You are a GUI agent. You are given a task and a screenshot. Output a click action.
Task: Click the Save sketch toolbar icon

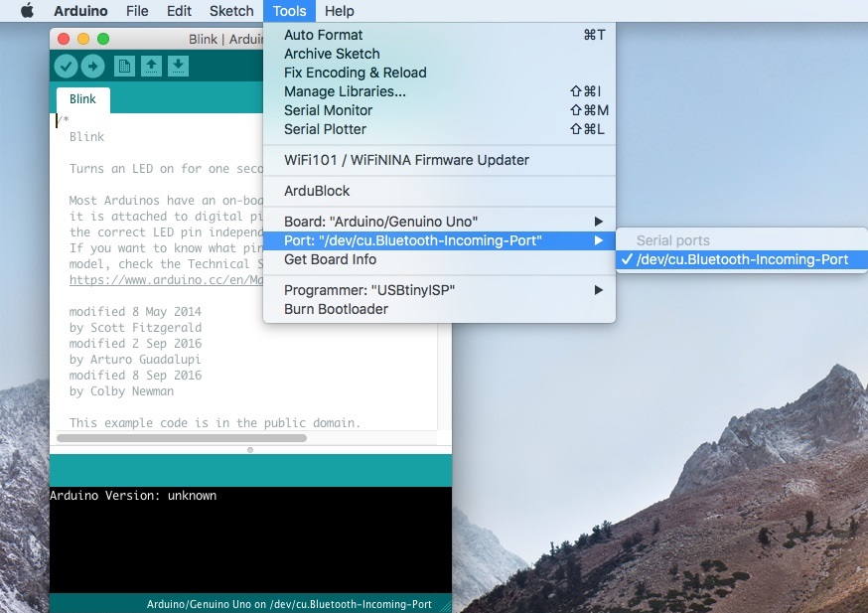[x=178, y=66]
